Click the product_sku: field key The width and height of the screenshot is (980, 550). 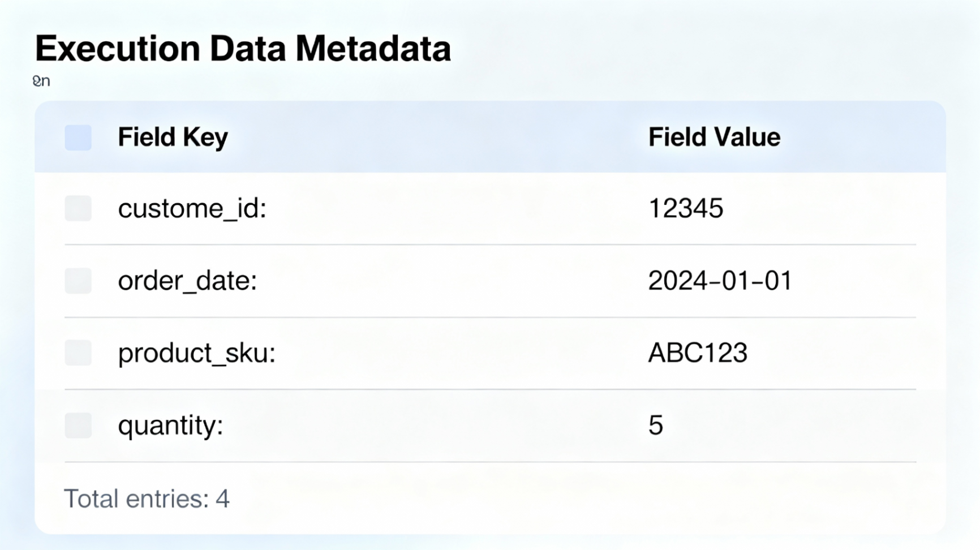196,353
